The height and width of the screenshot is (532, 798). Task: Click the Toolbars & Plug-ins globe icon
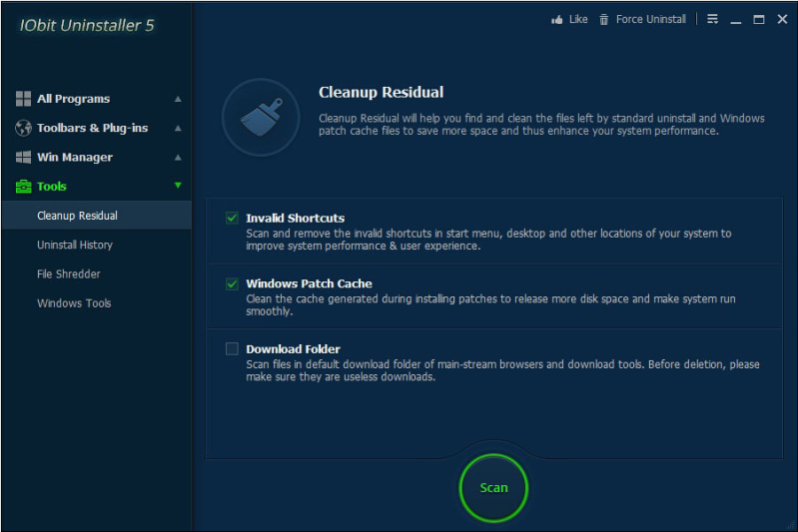point(23,128)
